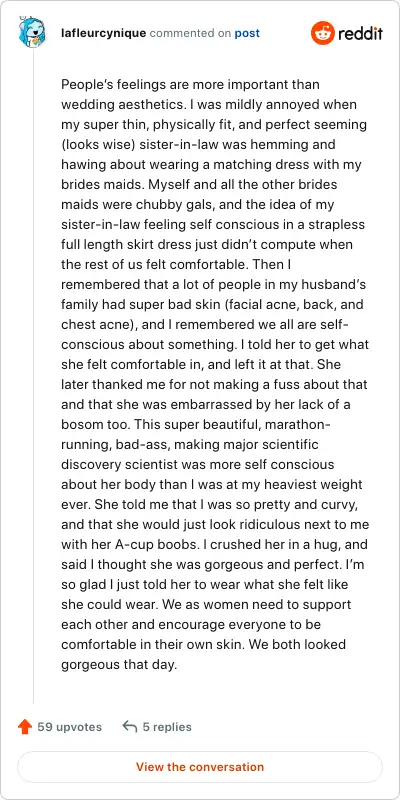Viewport: 400px width, 800px height.
Task: Click the opening sentence "People's feelings are more important"
Action: pos(179,84)
